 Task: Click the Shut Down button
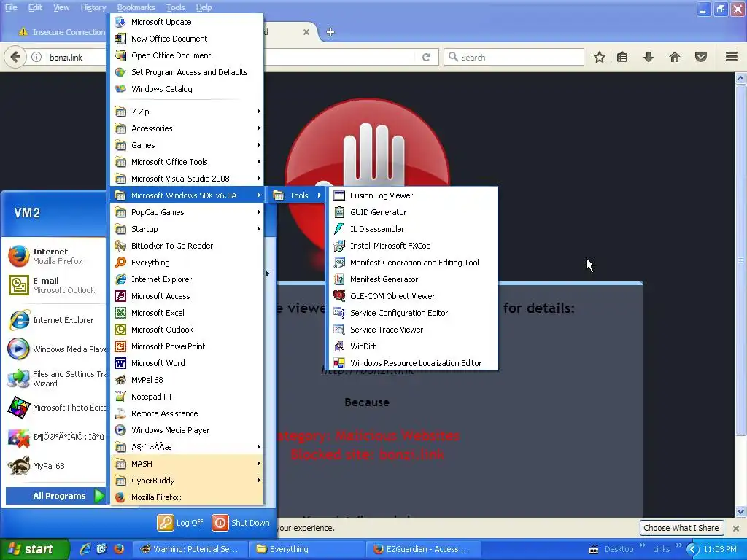click(x=241, y=523)
